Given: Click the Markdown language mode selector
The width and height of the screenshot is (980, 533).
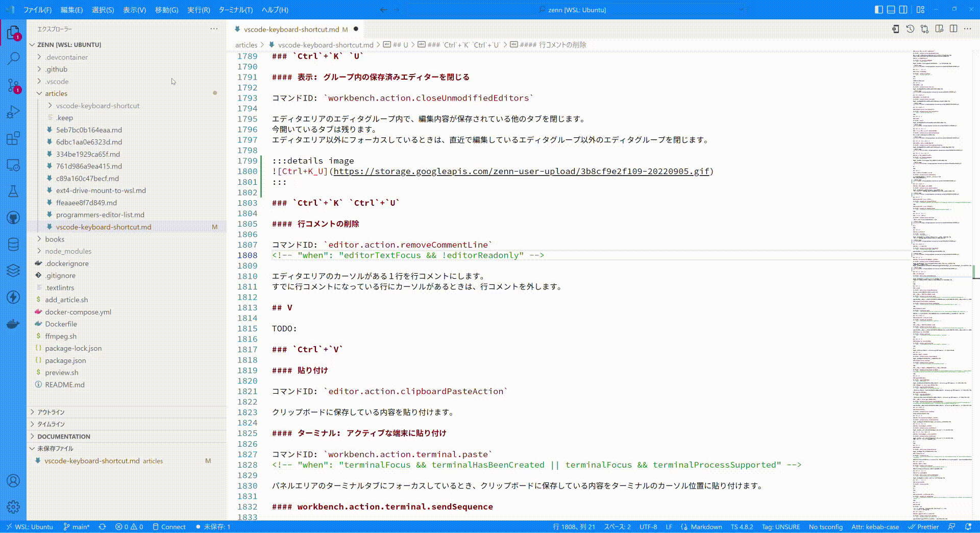Looking at the screenshot, I should [x=706, y=527].
